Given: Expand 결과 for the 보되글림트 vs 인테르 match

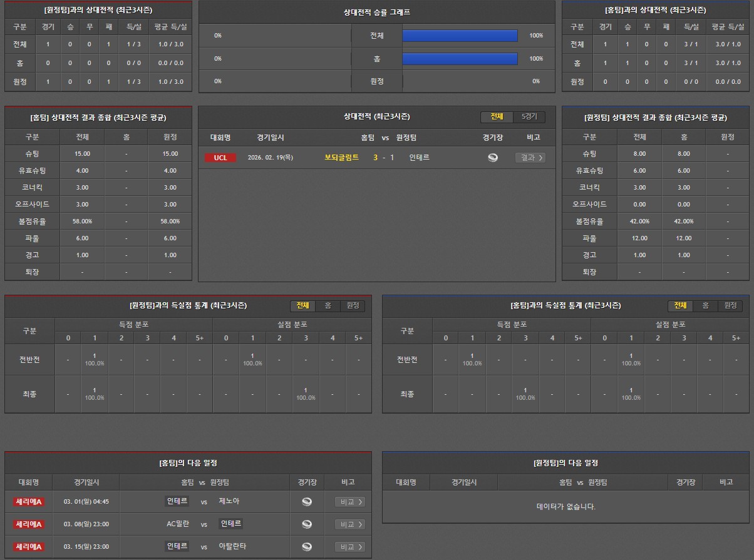Looking at the screenshot, I should click(530, 158).
